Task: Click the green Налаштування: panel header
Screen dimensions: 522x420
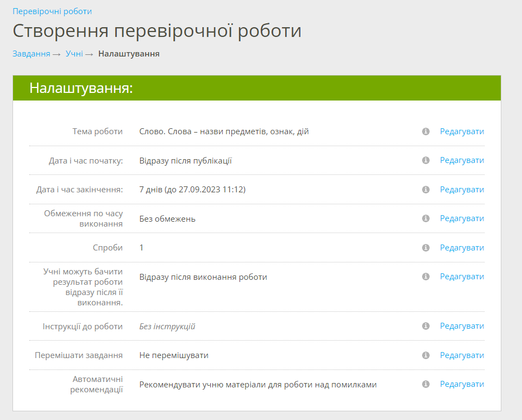Action: [257, 88]
